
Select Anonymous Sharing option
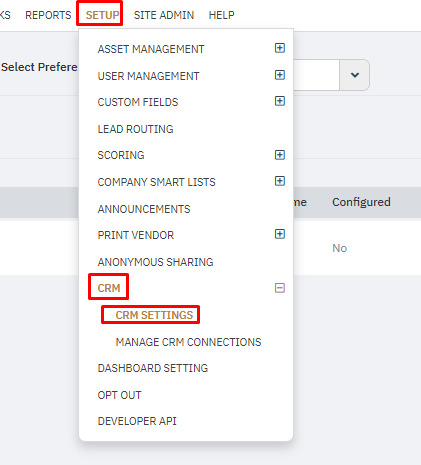[155, 262]
